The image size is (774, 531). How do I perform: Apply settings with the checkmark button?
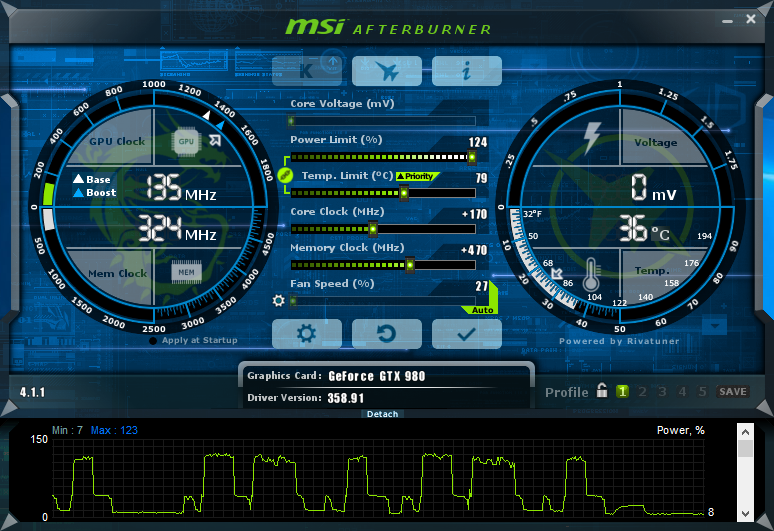click(x=466, y=334)
